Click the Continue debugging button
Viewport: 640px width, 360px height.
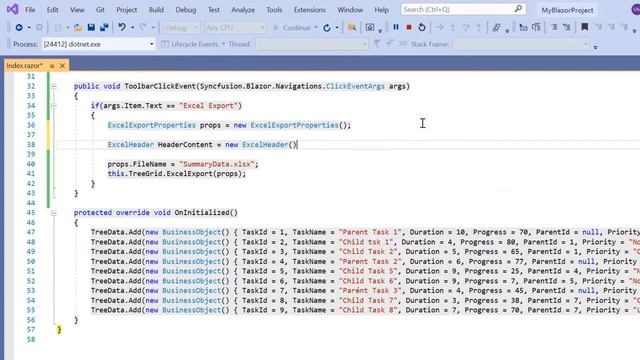292,28
